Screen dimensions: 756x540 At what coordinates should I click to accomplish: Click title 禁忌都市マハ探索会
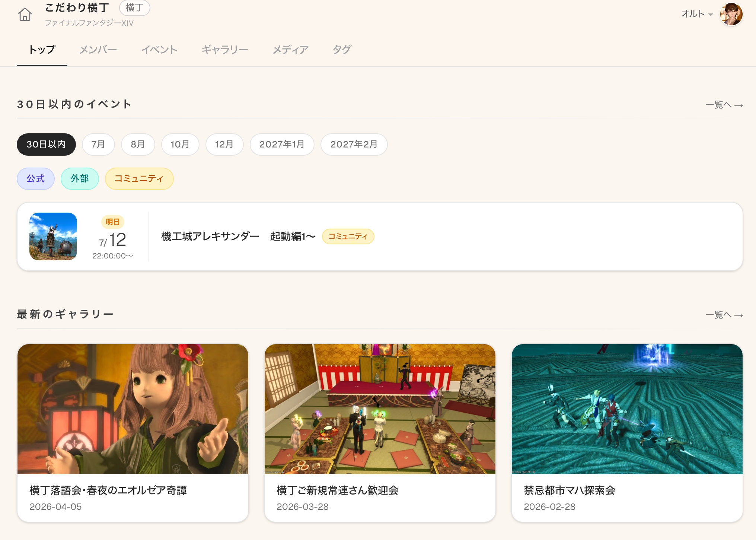click(x=570, y=490)
